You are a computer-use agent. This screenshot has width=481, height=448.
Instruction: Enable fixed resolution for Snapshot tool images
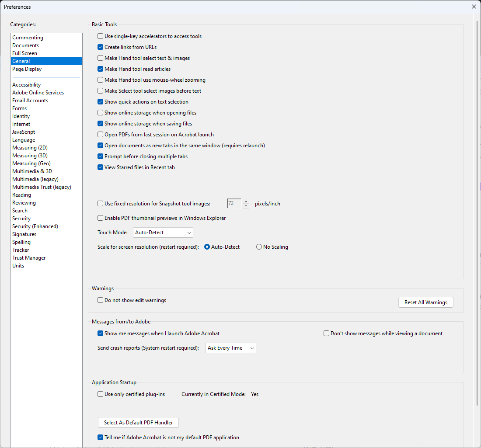(x=100, y=203)
